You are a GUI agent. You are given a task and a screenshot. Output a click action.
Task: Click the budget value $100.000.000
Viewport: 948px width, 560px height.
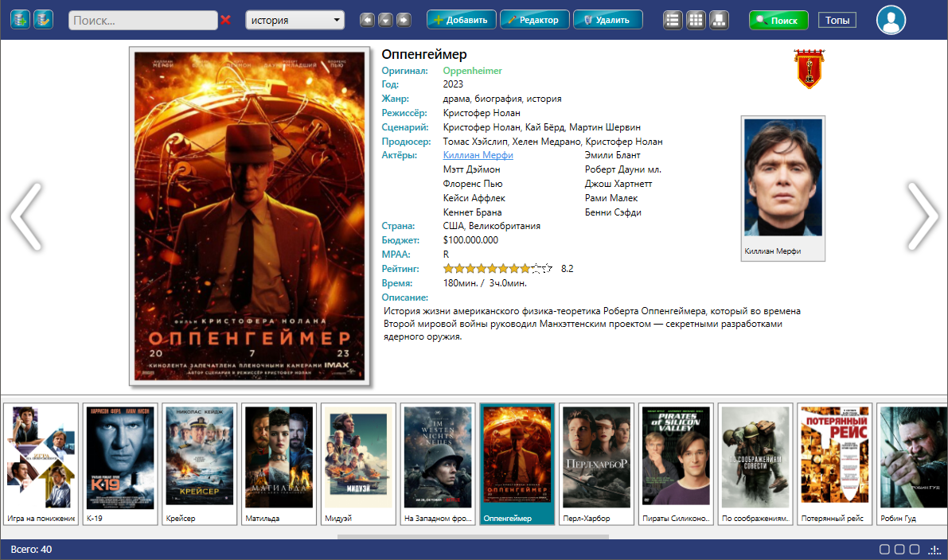(470, 239)
